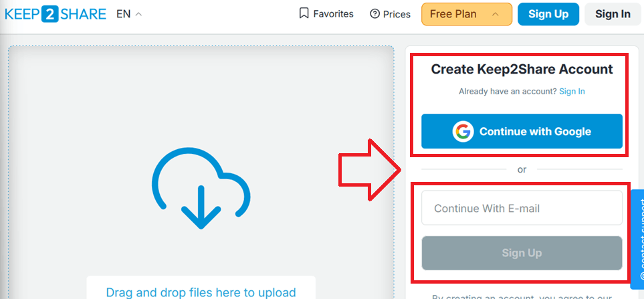Click the Create Keep2Share Account heading
Screen dimensions: 644x299
(522, 69)
